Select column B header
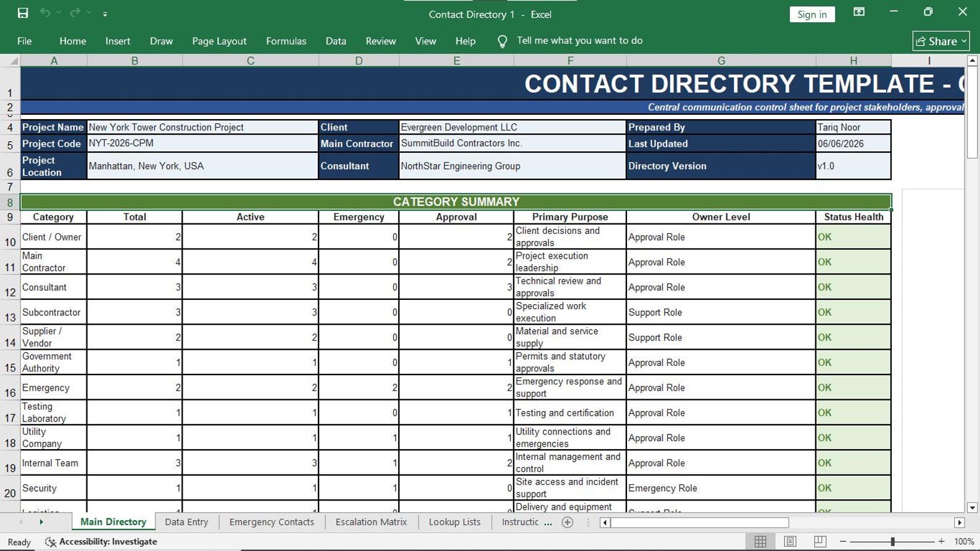Image resolution: width=980 pixels, height=551 pixels. [x=135, y=60]
